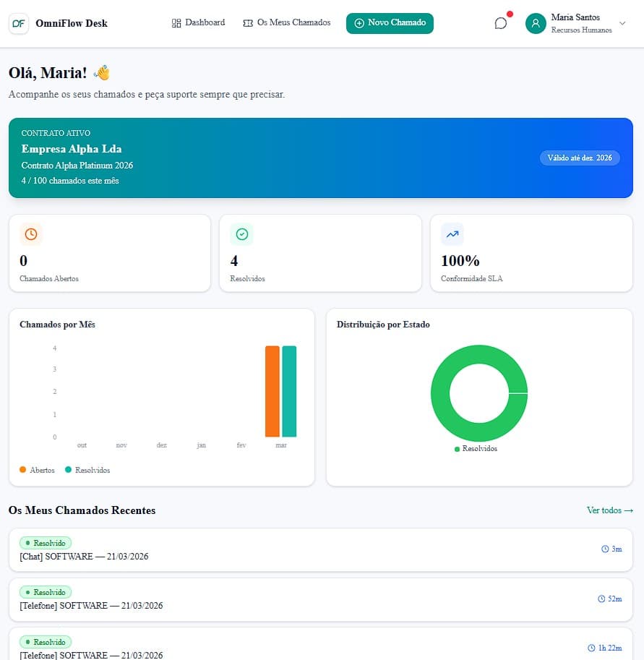Toggle the Abertos series in the bar chart legend
Viewport: 644px width, 660px height.
[x=35, y=470]
